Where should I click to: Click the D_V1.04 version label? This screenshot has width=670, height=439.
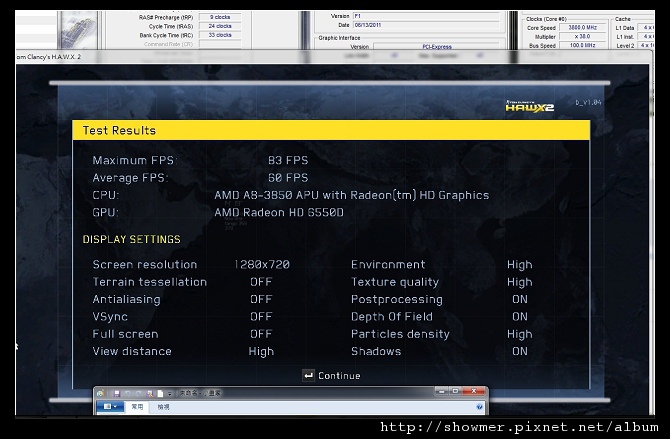tap(588, 103)
